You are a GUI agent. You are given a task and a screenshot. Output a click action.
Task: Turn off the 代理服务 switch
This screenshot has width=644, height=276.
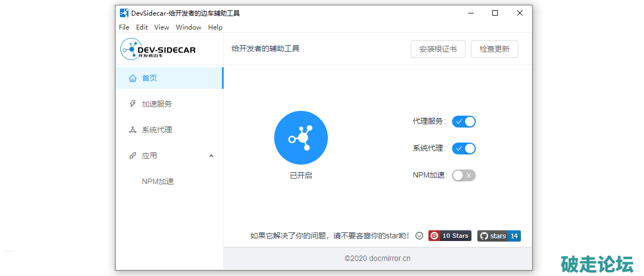pyautogui.click(x=463, y=122)
